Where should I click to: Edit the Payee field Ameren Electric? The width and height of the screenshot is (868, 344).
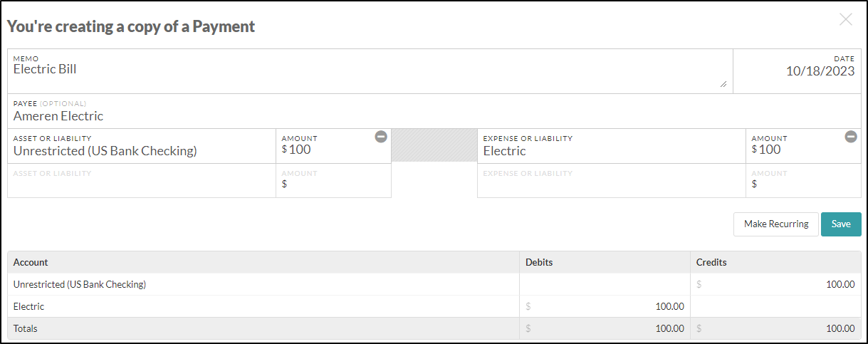[434, 111]
